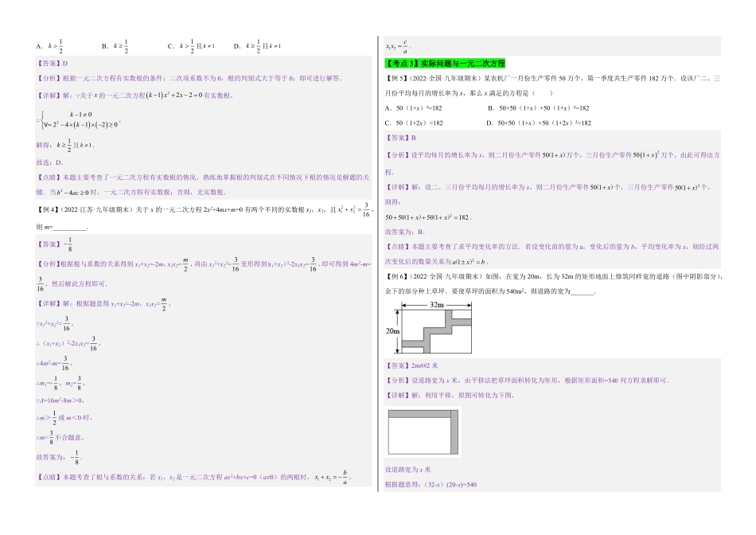This screenshot has height=535, width=756.
Task: Click the line ∵Δ=16m²−8m>0
Action: [60, 400]
